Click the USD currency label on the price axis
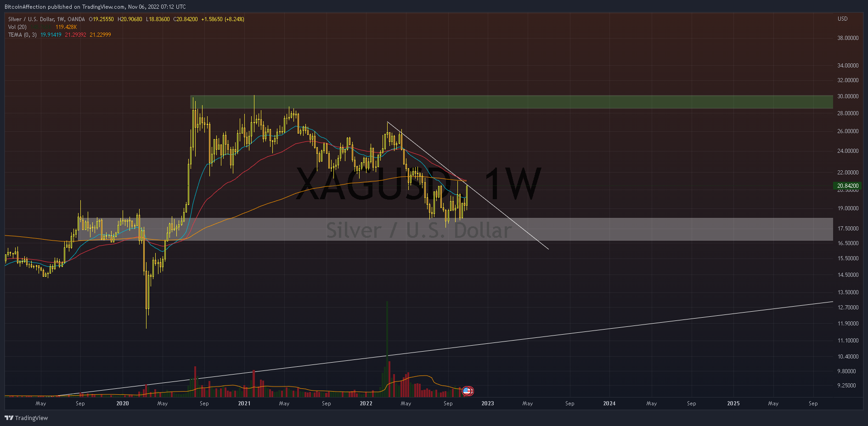868x426 pixels. pyautogui.click(x=843, y=19)
